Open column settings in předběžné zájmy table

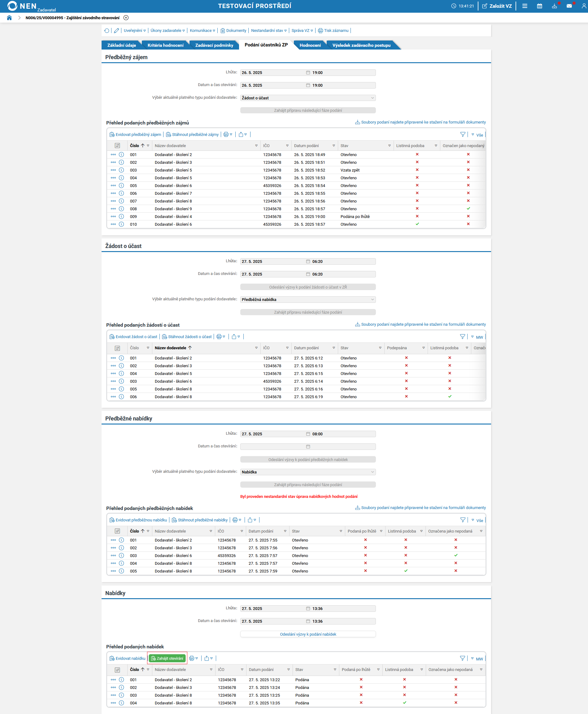point(118,146)
